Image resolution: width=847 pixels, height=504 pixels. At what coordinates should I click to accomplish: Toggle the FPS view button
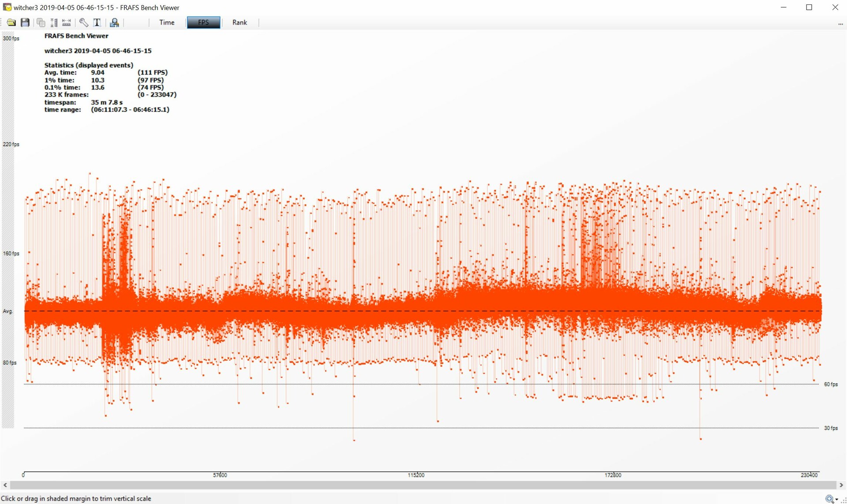click(203, 22)
